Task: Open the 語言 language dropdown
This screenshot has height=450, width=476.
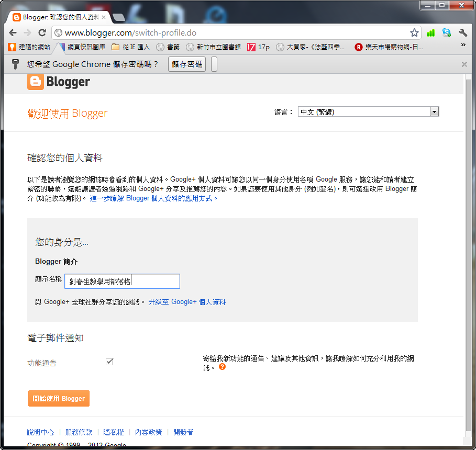Action: tap(368, 112)
